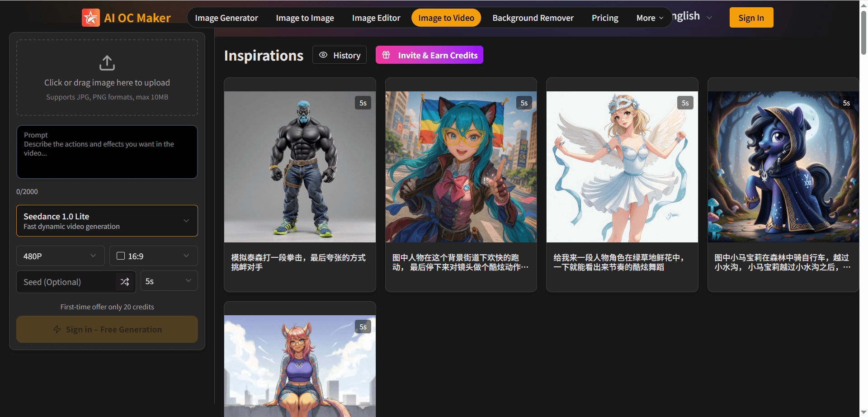Enable the 16:9 aspect ratio checkbox
The width and height of the screenshot is (868, 417).
click(x=120, y=256)
